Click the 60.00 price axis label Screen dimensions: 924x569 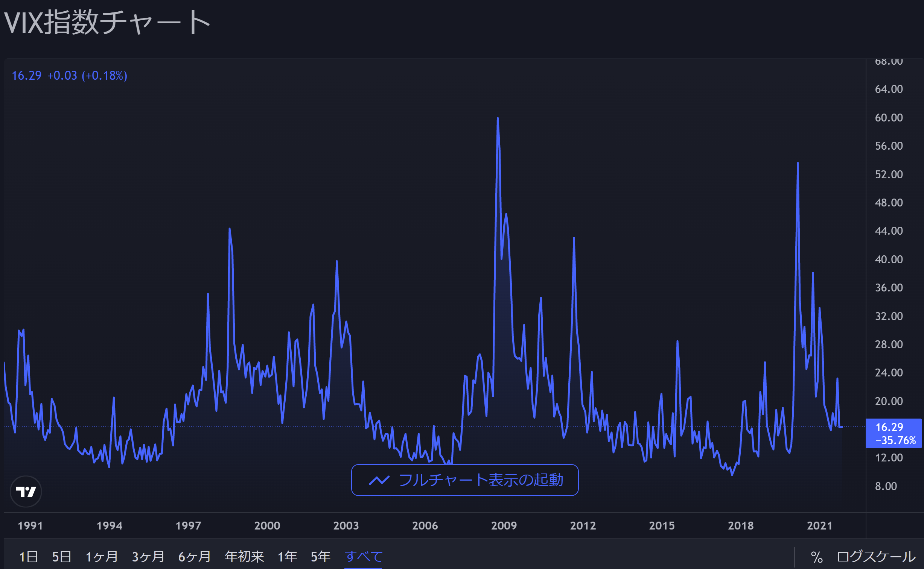tap(889, 118)
